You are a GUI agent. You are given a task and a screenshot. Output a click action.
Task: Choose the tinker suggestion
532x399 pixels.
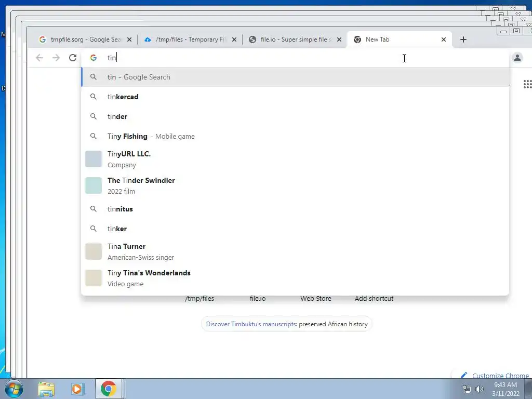(x=295, y=229)
